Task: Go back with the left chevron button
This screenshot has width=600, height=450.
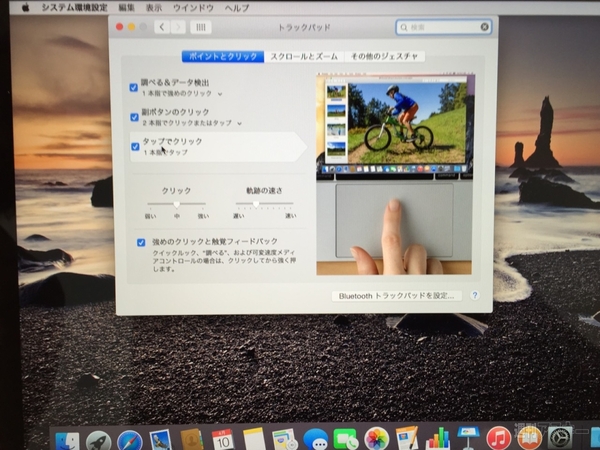Action: pyautogui.click(x=162, y=27)
